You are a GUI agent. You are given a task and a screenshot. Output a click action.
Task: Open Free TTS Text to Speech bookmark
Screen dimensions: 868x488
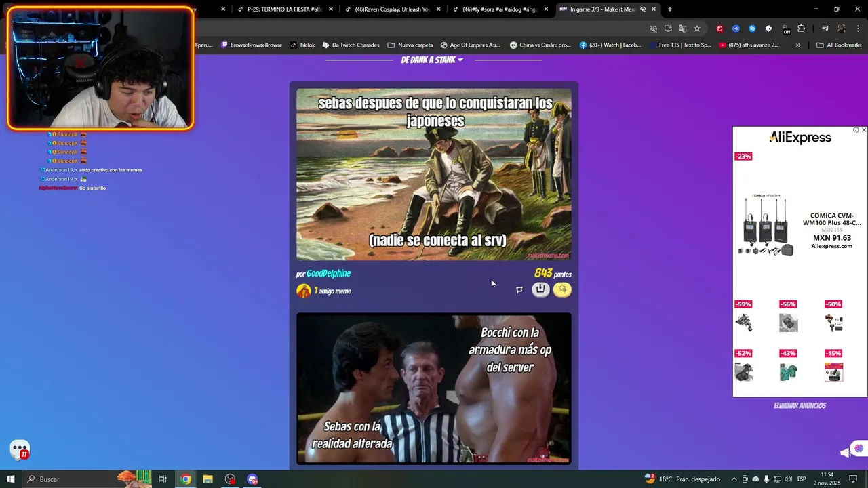click(679, 45)
